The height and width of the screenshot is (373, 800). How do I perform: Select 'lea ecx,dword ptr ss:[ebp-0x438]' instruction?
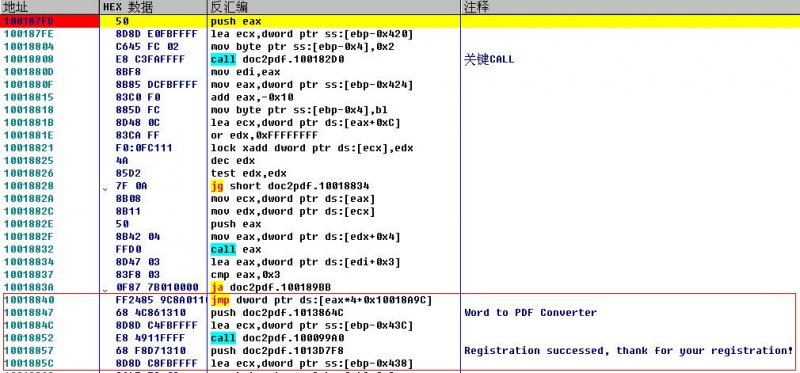click(311, 363)
